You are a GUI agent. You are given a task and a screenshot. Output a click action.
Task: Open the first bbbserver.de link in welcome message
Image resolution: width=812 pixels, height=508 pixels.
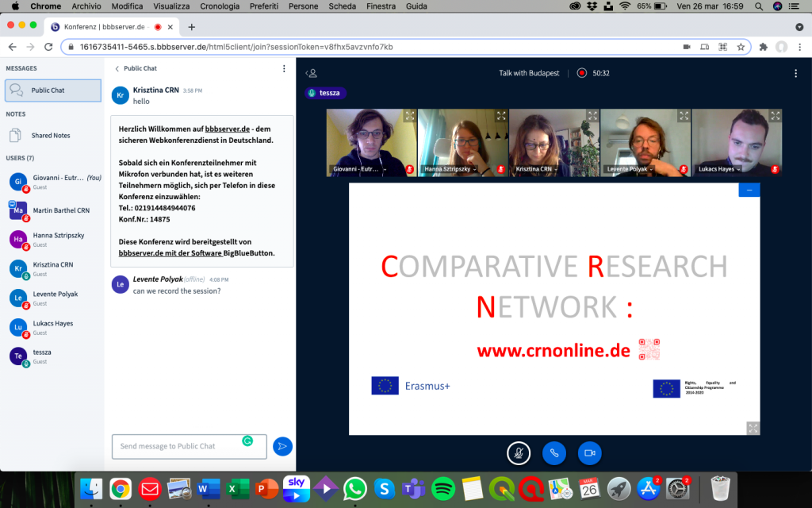(x=228, y=129)
